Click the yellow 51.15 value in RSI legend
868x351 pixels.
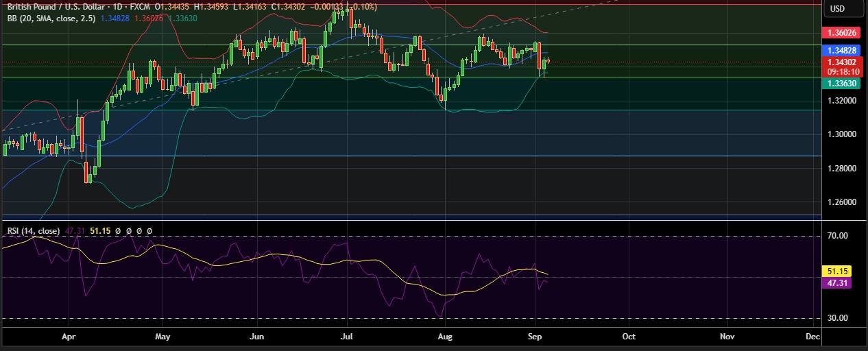(x=101, y=231)
